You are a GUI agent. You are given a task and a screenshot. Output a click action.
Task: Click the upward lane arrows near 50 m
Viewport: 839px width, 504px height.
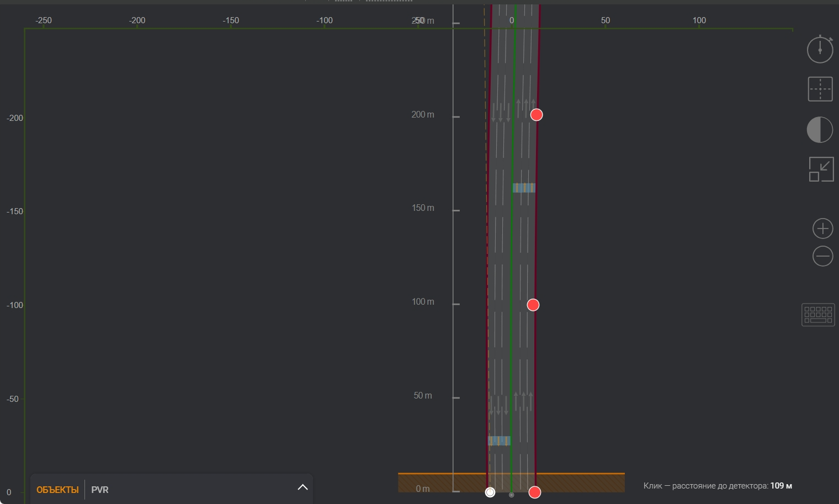[523, 401]
